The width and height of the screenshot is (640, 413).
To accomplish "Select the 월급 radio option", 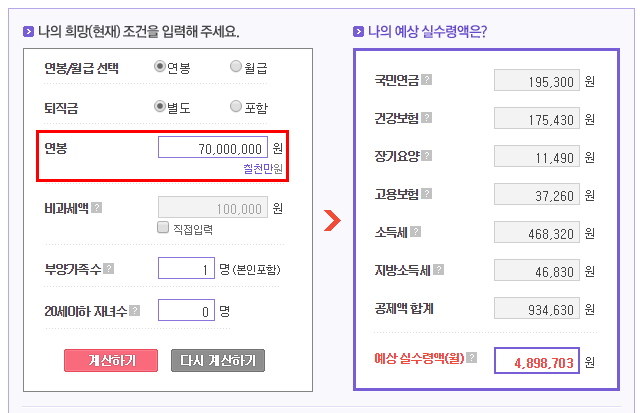I will coord(236,66).
